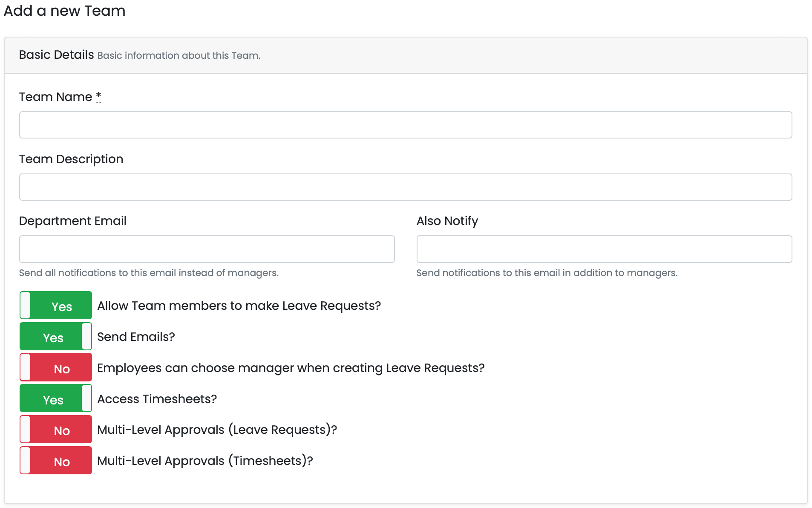Disable the Send Emails switch

(x=56, y=337)
